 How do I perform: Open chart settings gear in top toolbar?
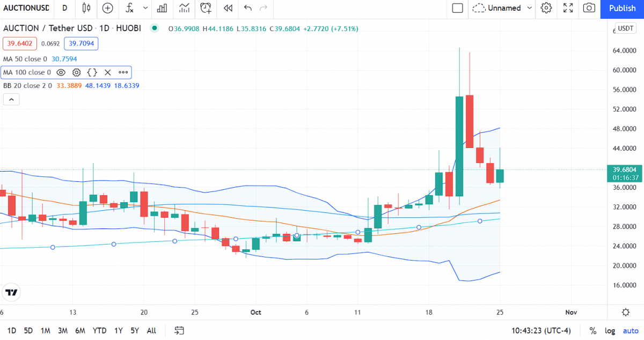(546, 8)
